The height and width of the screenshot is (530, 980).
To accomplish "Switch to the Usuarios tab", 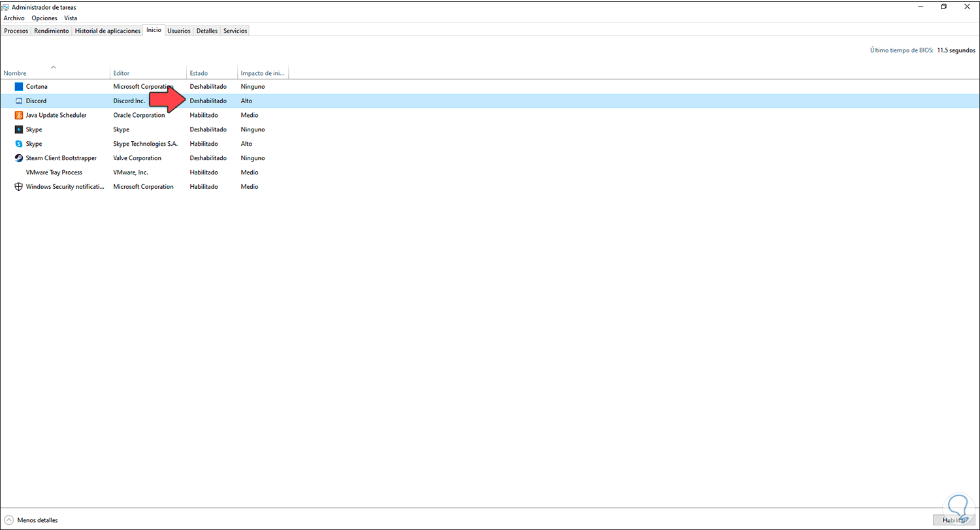I will coord(179,31).
